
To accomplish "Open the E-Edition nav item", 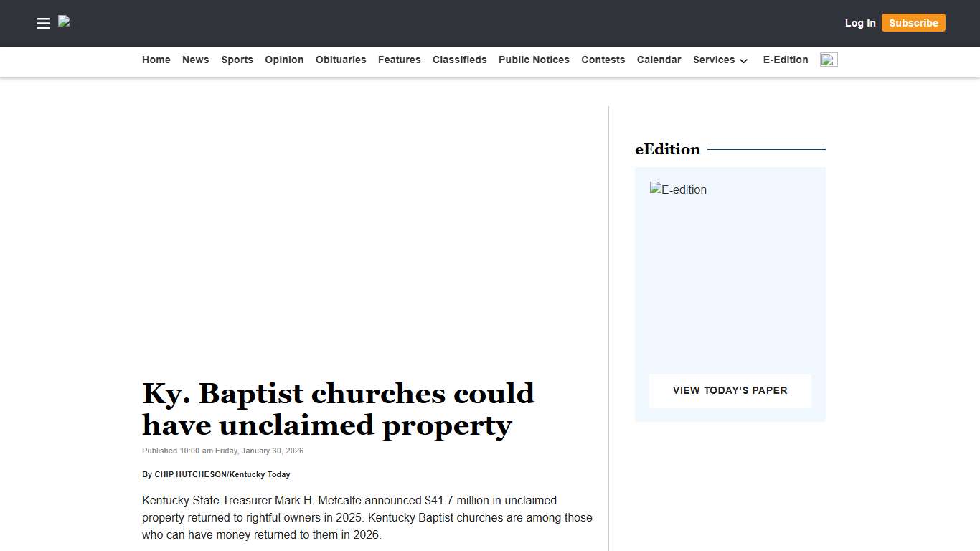I will click(x=785, y=60).
